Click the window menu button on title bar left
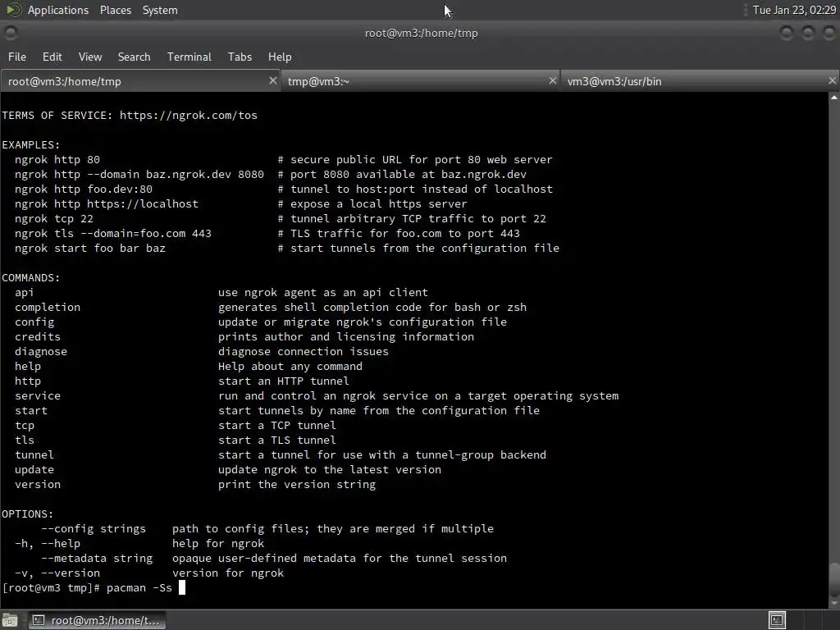The image size is (840, 630). click(x=10, y=33)
